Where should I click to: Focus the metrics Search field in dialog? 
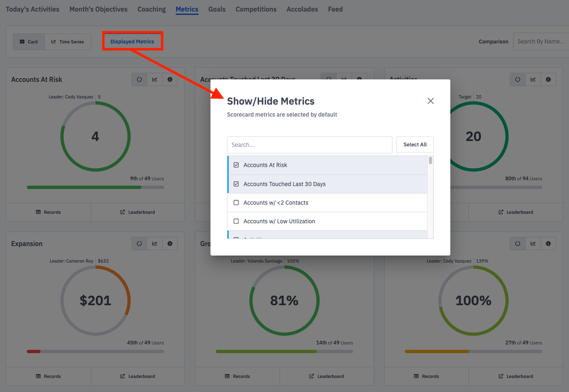coord(310,145)
